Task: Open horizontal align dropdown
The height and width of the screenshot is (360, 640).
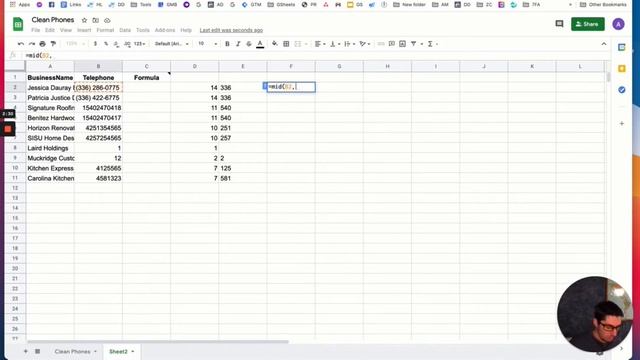Action: (x=320, y=44)
